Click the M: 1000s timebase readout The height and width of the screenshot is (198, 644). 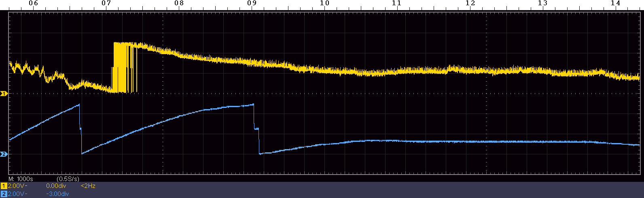tap(21, 179)
